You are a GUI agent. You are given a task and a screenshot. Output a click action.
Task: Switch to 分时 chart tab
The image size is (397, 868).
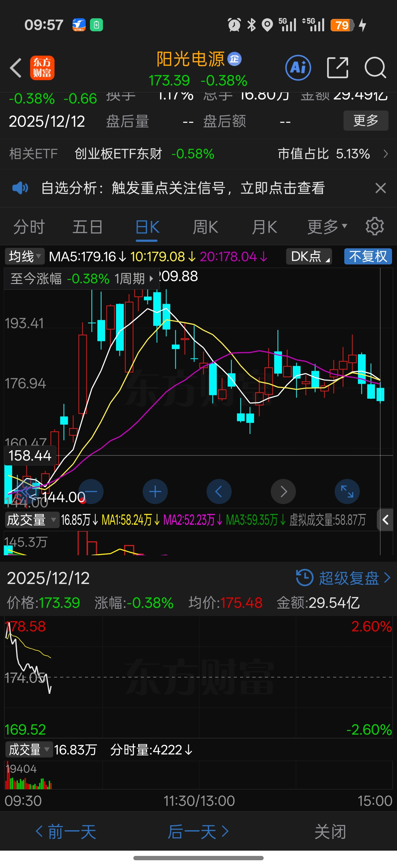29,227
